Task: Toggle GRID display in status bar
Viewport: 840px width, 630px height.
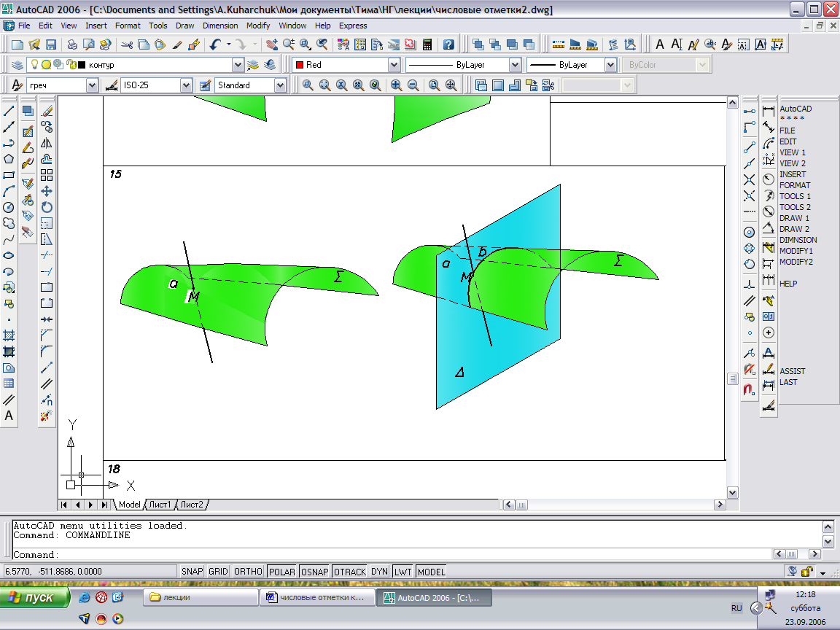Action: click(x=218, y=572)
